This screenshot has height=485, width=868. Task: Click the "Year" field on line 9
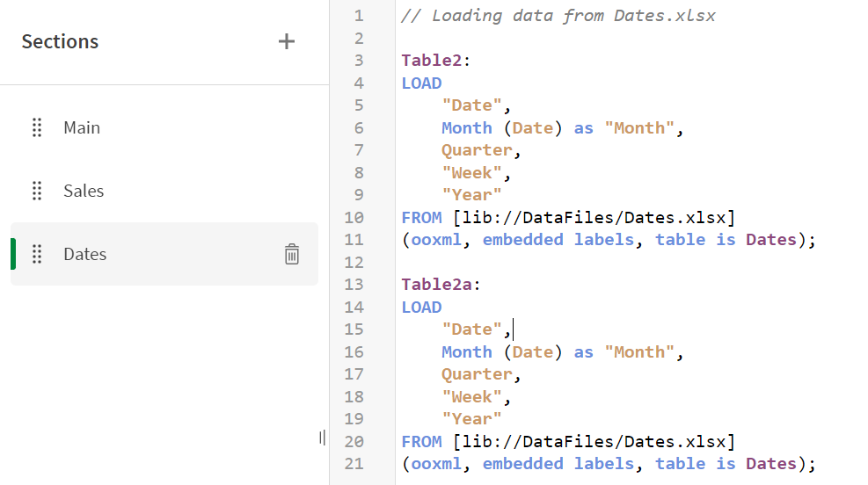pos(471,195)
